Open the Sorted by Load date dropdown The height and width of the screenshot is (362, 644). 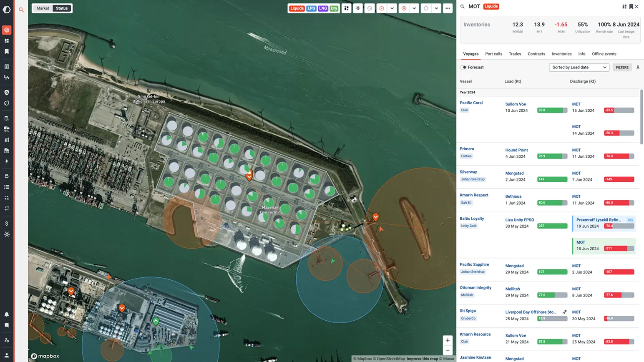(x=579, y=67)
